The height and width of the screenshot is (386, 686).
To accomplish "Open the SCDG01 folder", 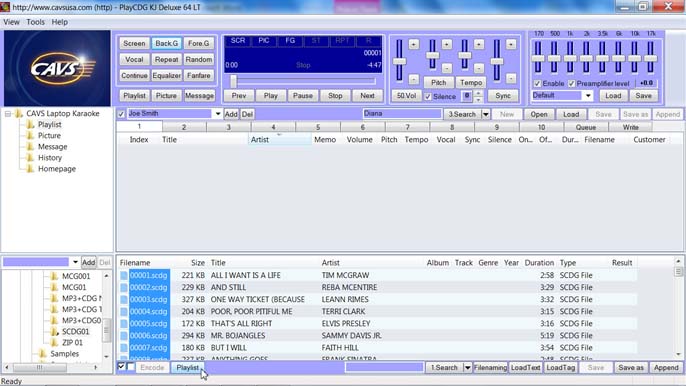I will pos(75,331).
